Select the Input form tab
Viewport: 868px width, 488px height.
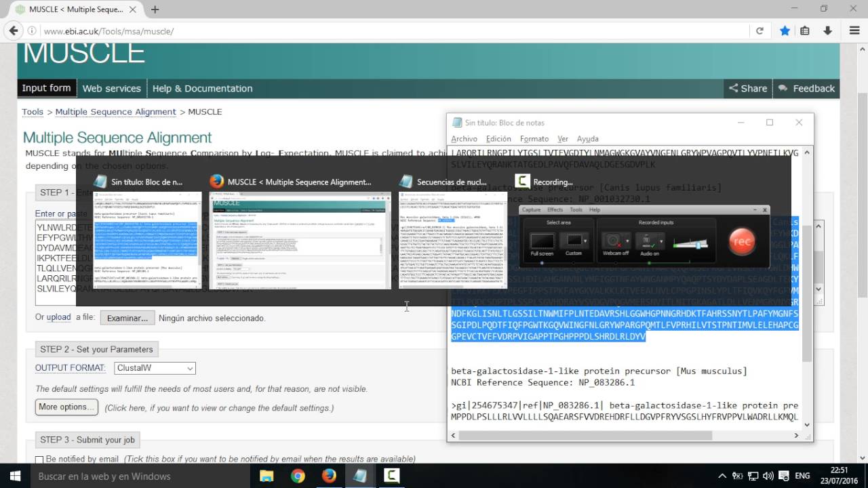tap(46, 88)
